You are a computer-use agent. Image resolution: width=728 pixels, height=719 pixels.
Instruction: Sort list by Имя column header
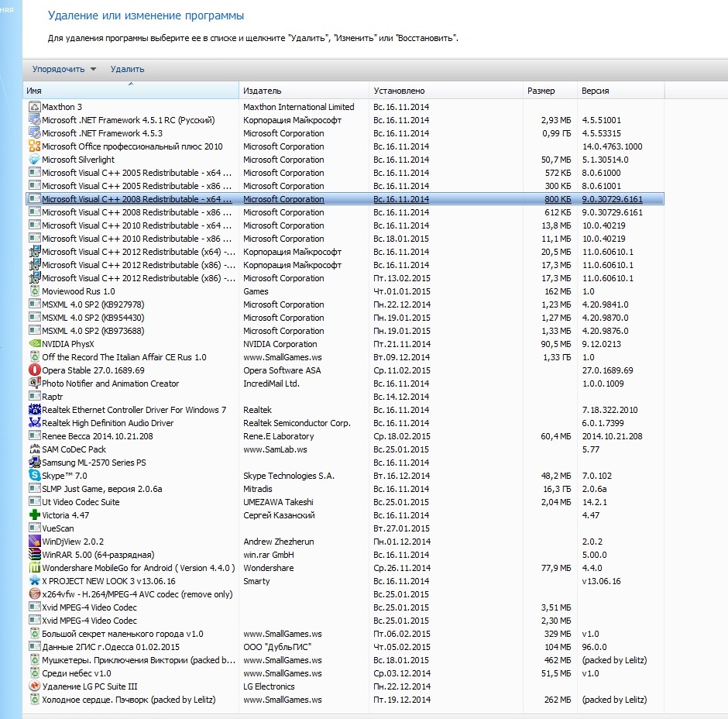130,91
